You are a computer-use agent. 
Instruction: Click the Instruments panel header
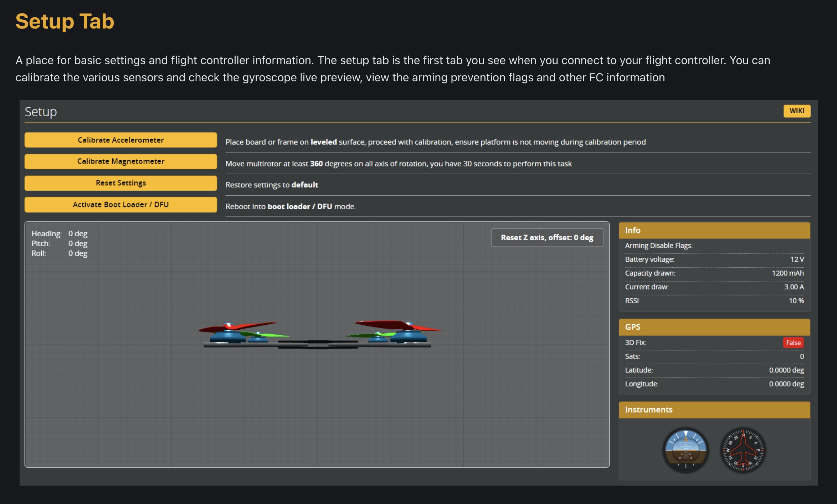(x=714, y=410)
